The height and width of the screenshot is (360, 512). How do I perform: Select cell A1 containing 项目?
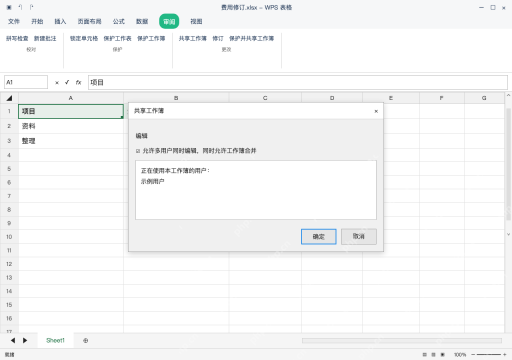(71, 111)
